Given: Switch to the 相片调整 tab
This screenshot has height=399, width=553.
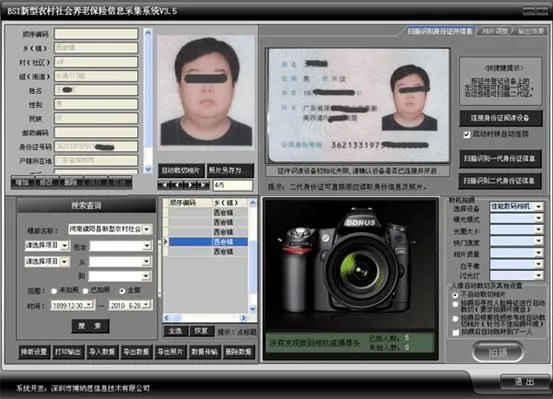Looking at the screenshot, I should (x=496, y=31).
